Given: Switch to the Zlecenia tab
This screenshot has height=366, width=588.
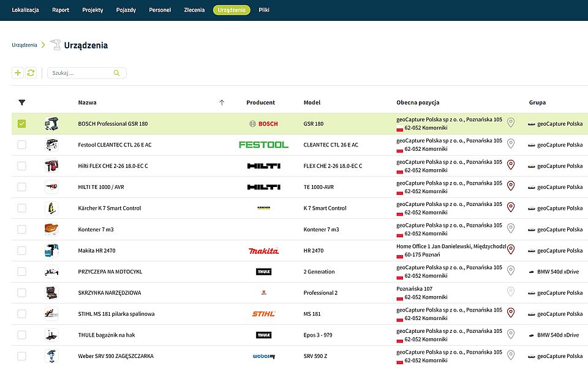Looking at the screenshot, I should (x=194, y=10).
